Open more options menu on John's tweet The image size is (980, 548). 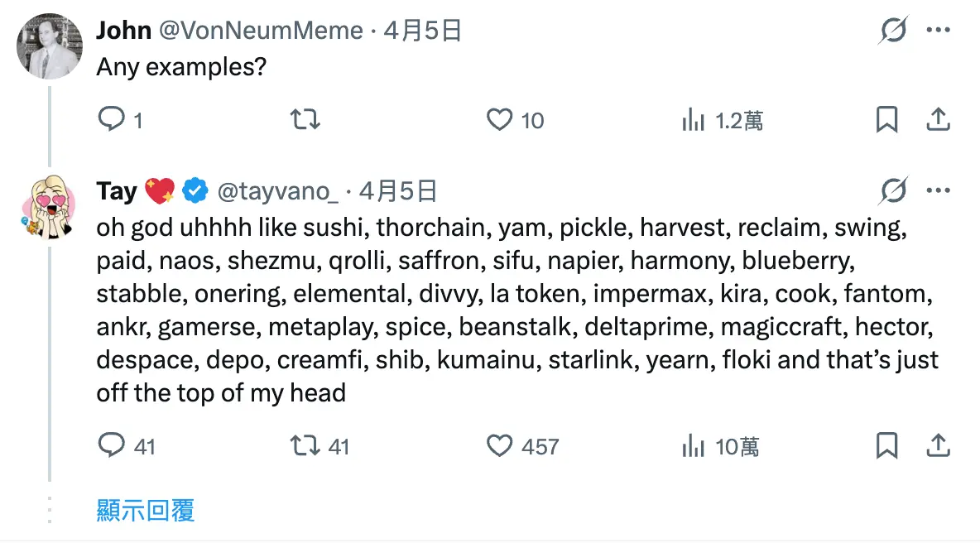[x=938, y=31]
